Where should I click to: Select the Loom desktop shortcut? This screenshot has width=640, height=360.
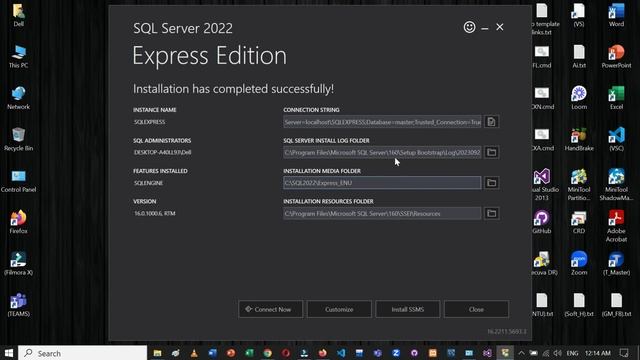tap(579, 98)
